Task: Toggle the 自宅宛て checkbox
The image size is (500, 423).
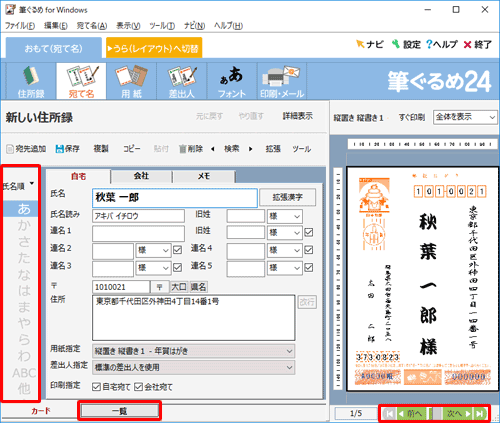Action: [96, 387]
